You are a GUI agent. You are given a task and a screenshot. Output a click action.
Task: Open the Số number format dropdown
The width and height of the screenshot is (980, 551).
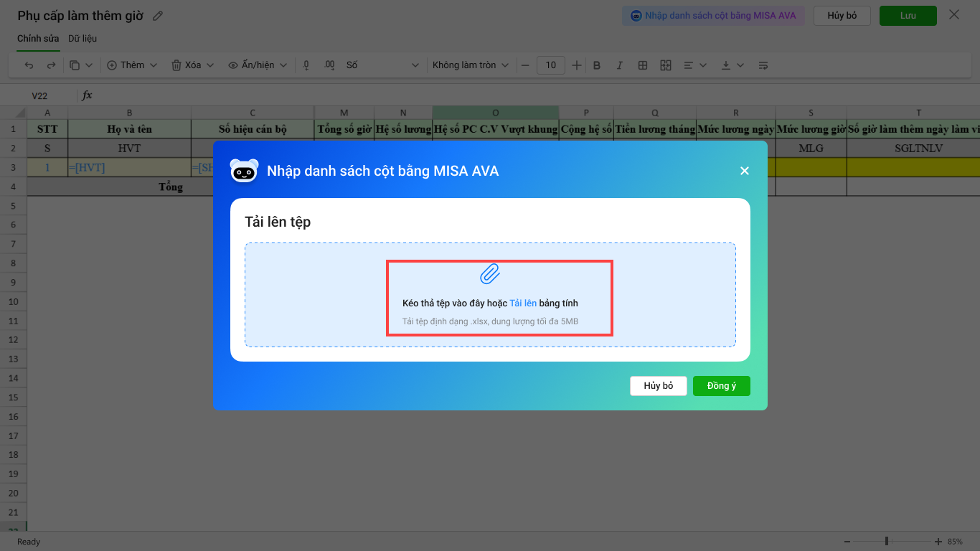(382, 65)
